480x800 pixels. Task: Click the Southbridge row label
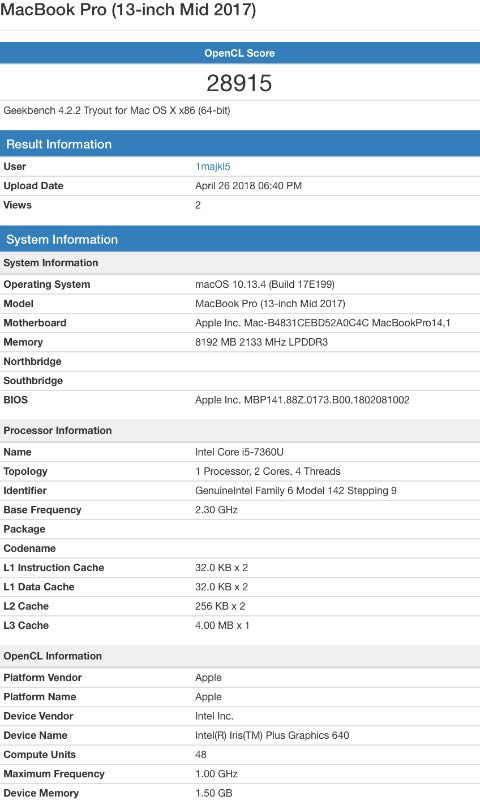click(33, 381)
